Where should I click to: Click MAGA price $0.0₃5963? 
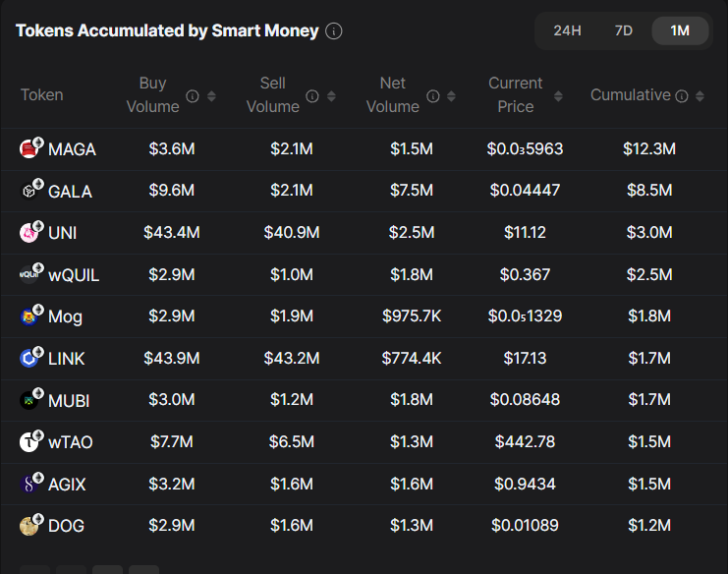click(525, 148)
